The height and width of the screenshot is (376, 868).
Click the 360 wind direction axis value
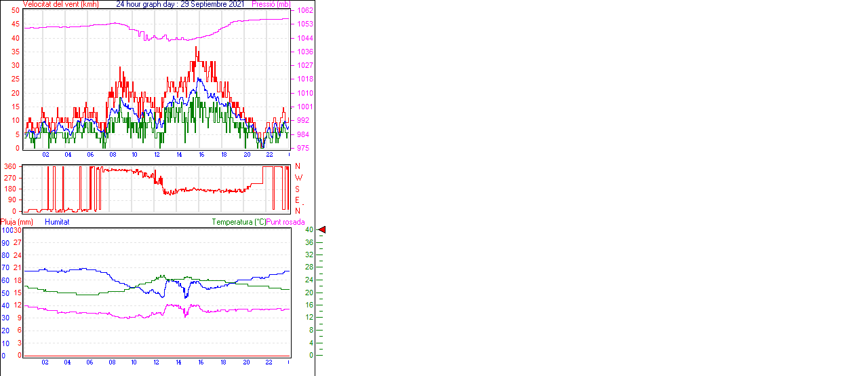click(10, 166)
